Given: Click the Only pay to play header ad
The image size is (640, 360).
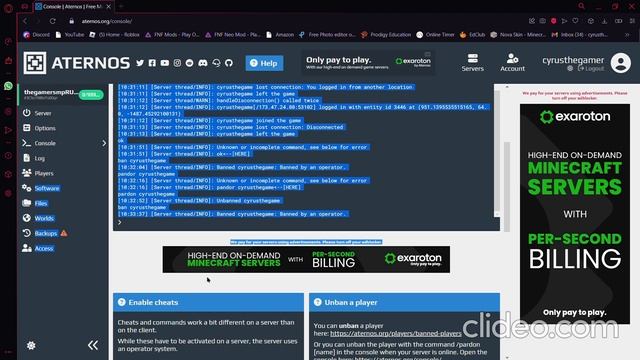Looking at the screenshot, I should (368, 62).
